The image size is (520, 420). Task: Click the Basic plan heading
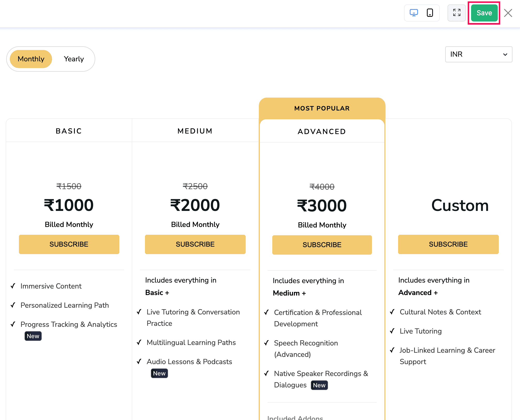click(x=69, y=131)
